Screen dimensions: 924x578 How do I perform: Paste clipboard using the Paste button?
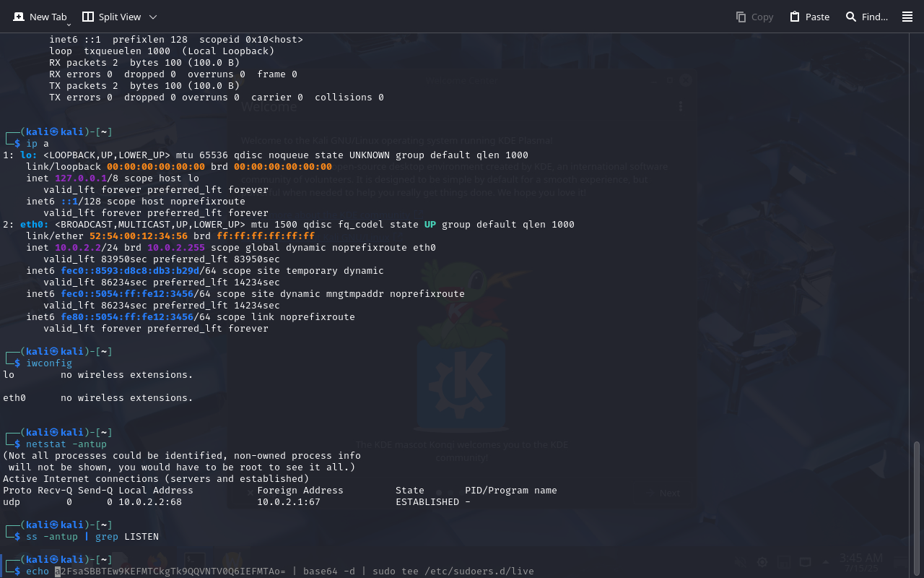809,17
